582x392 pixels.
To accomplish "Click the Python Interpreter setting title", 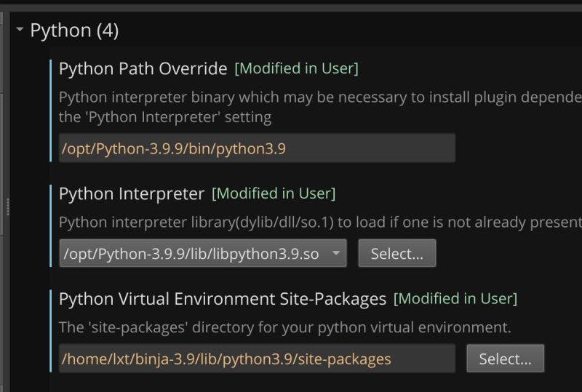I will [x=131, y=193].
